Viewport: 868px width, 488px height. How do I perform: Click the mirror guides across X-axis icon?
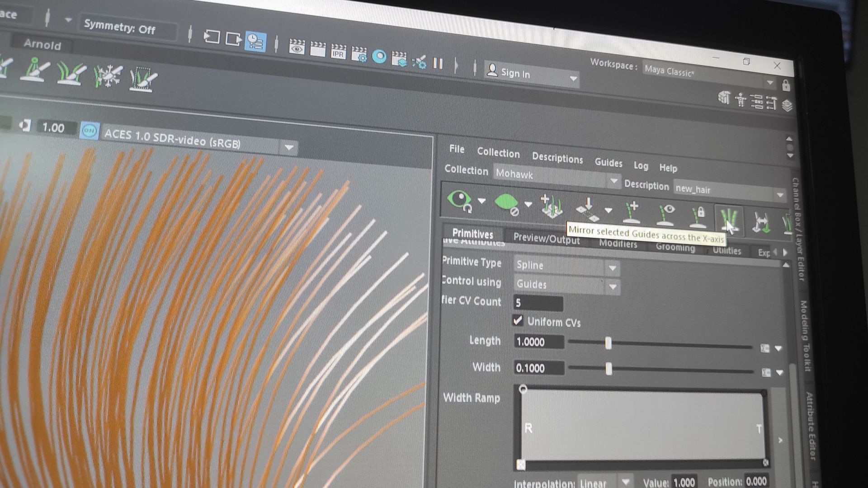tap(728, 219)
